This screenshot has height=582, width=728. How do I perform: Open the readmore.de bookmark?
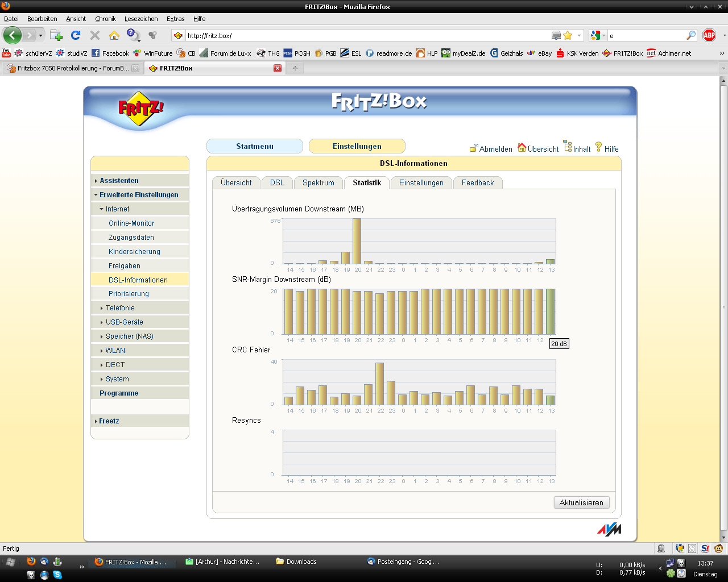[388, 53]
